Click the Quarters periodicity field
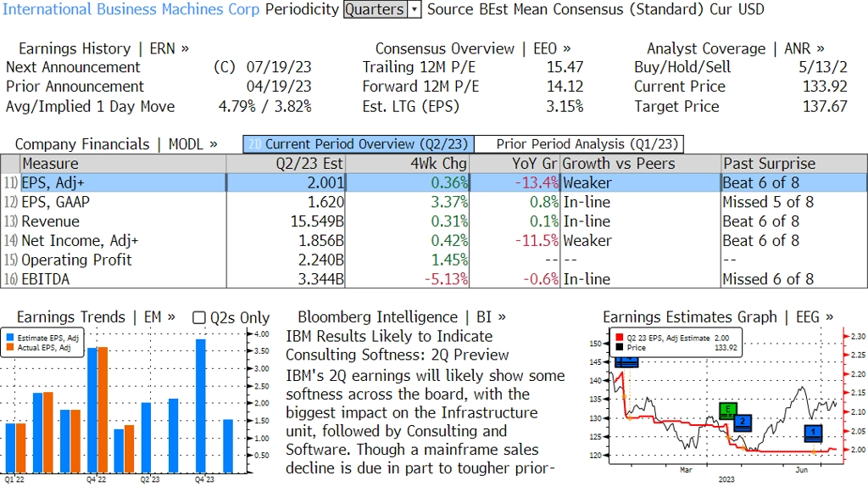The image size is (868, 487). (376, 9)
